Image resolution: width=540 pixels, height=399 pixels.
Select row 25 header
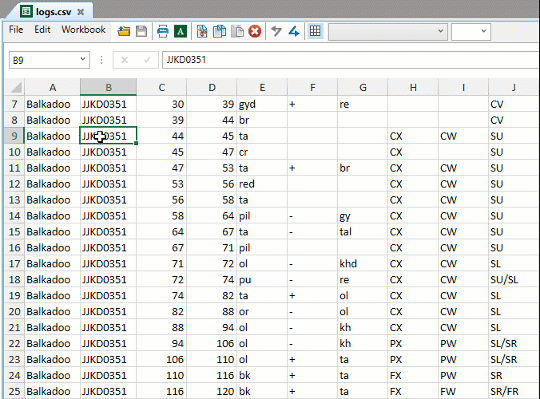click(x=14, y=391)
